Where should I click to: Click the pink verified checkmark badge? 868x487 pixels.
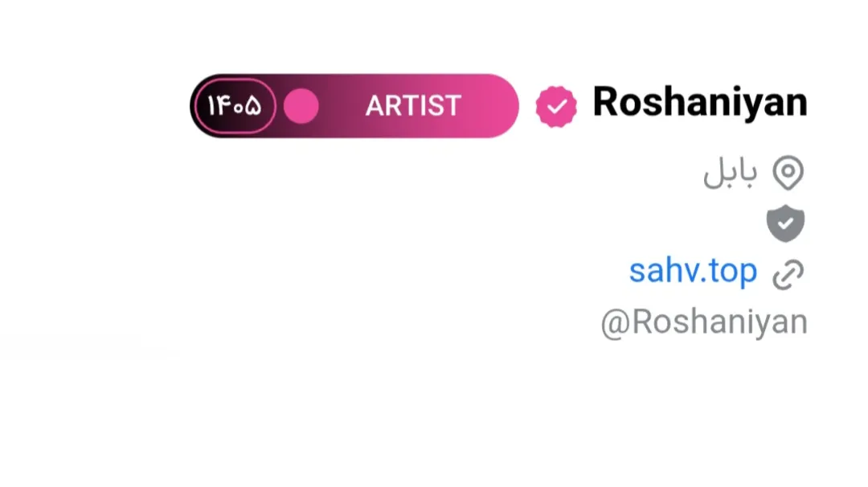[556, 106]
